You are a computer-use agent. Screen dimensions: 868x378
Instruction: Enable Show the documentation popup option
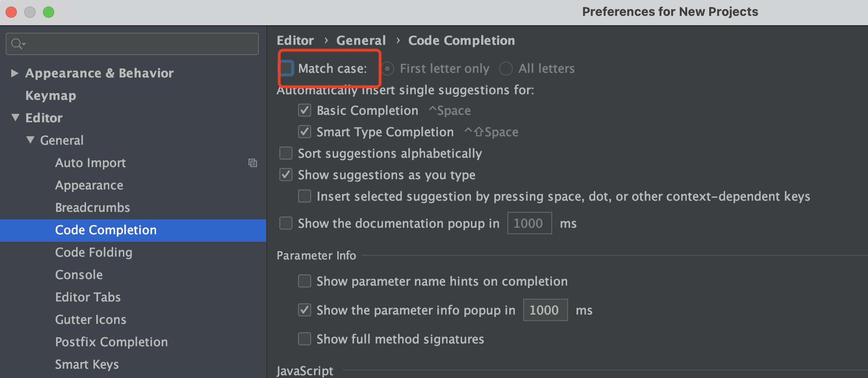(x=285, y=223)
